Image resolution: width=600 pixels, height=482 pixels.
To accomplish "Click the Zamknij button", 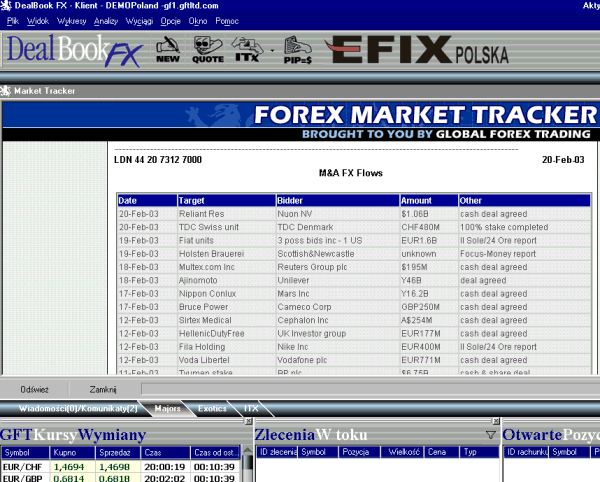I will click(103, 389).
